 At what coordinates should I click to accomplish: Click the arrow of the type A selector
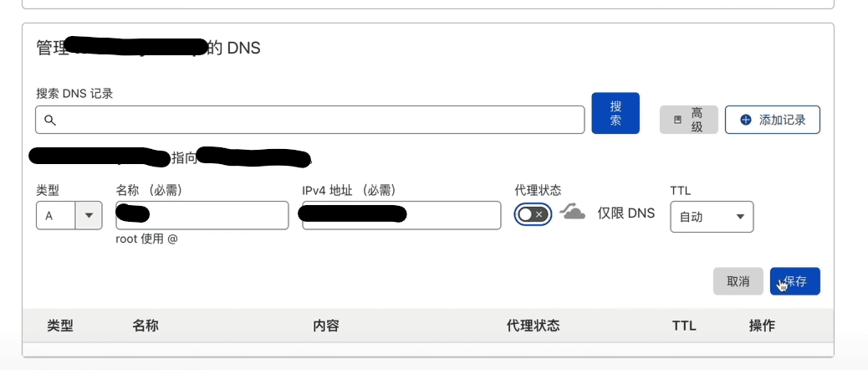click(x=89, y=215)
